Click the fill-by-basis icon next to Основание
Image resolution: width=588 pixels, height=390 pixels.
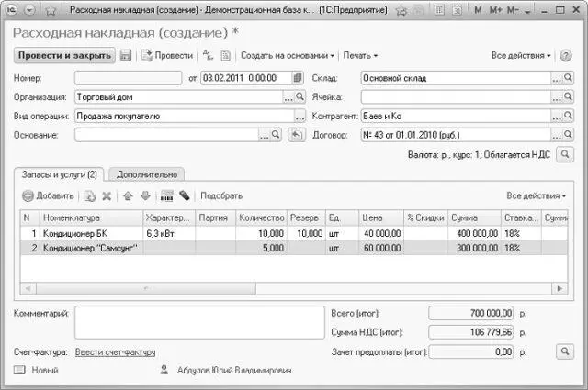[x=297, y=135]
